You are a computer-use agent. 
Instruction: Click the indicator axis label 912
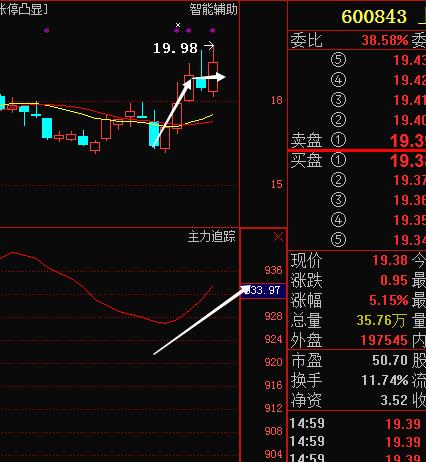pos(273,408)
